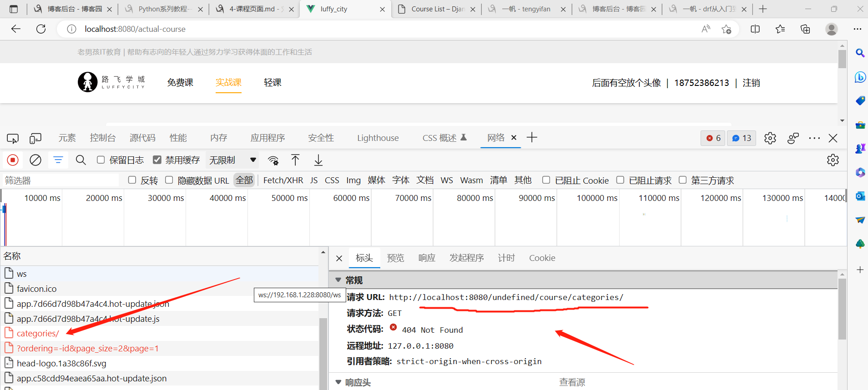
Task: Click 查看源 in response headers
Action: [572, 382]
